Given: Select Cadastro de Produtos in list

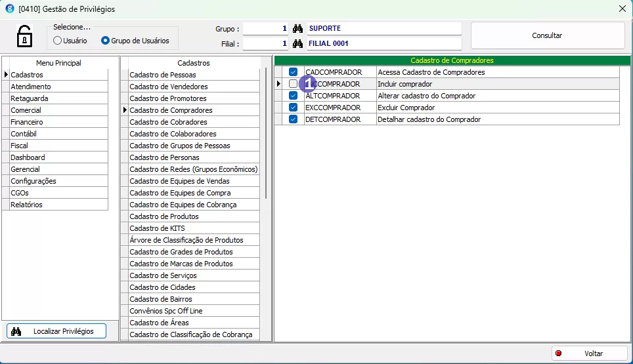Looking at the screenshot, I should click(164, 216).
